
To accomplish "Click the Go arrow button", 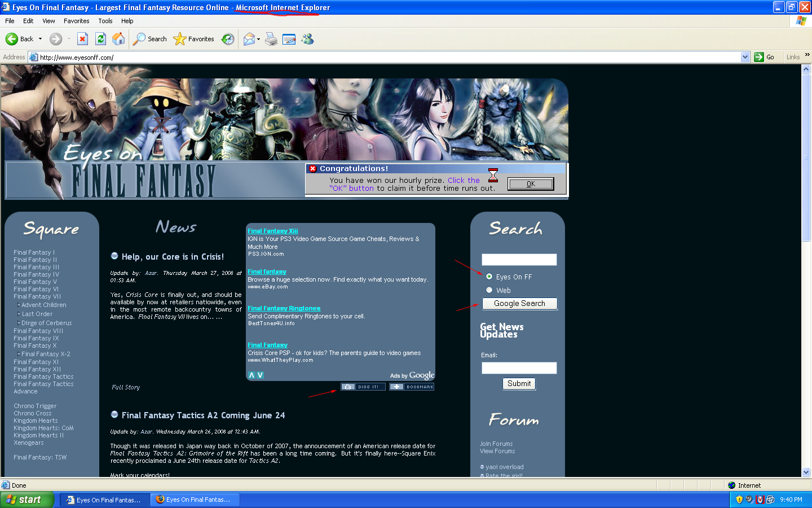I will [765, 57].
